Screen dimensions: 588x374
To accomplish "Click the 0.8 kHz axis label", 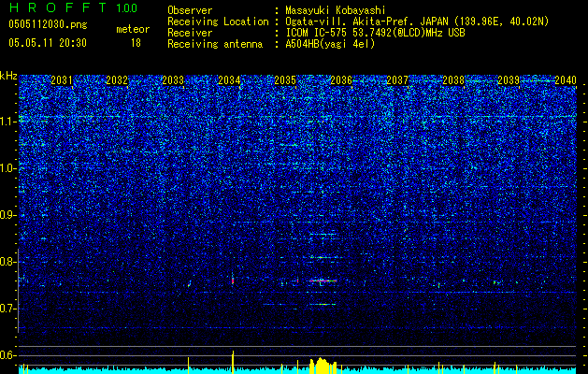I will click(8, 262).
